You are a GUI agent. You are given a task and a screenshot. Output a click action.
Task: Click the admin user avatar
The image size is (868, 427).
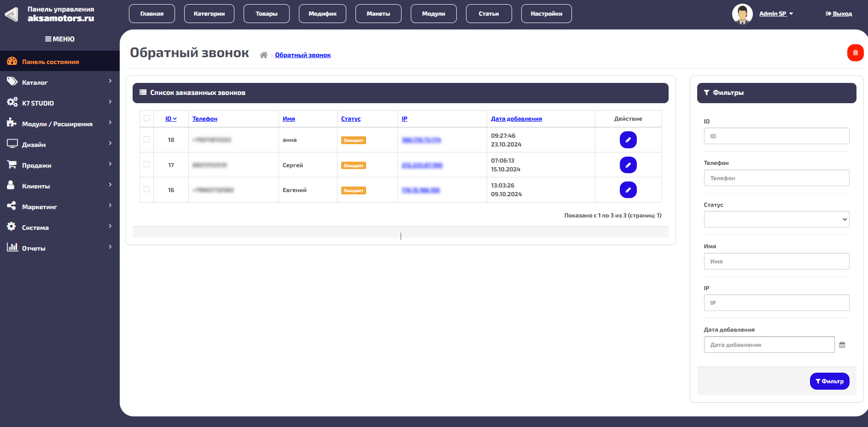[x=742, y=14]
